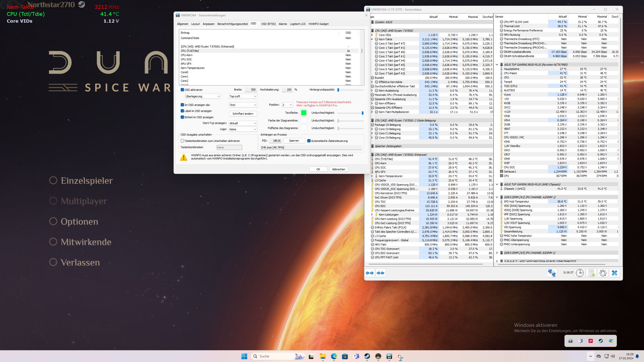Open Task View from the taskbar
Viewport: 644px width, 362px height.
click(311, 356)
